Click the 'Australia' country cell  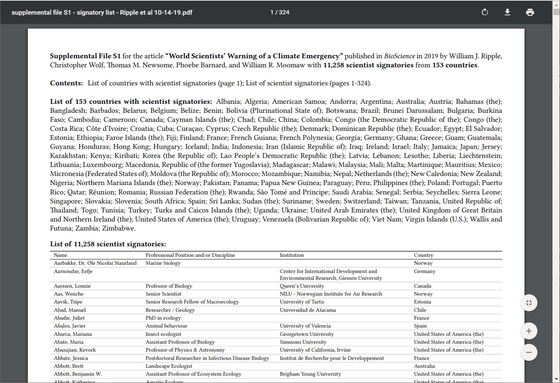tap(424, 366)
